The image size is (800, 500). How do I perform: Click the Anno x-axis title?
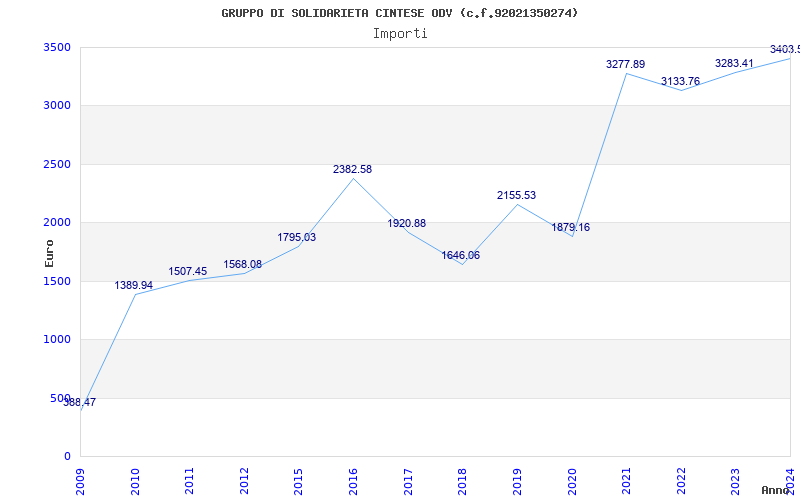click(774, 490)
